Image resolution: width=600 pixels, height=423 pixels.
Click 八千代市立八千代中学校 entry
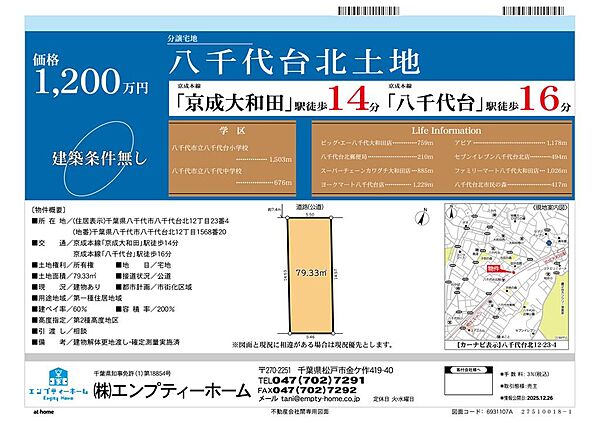232,176
